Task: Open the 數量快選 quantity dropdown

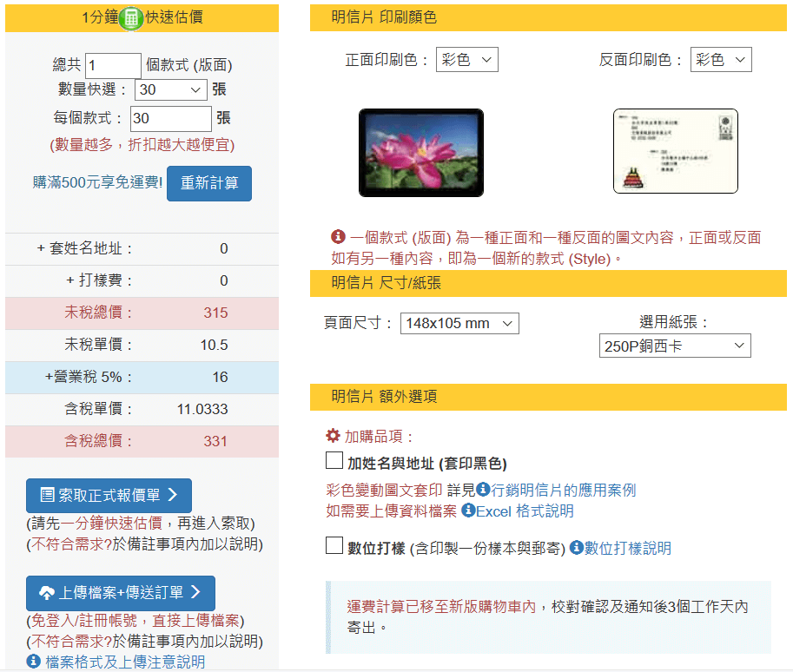Action: coord(171,89)
